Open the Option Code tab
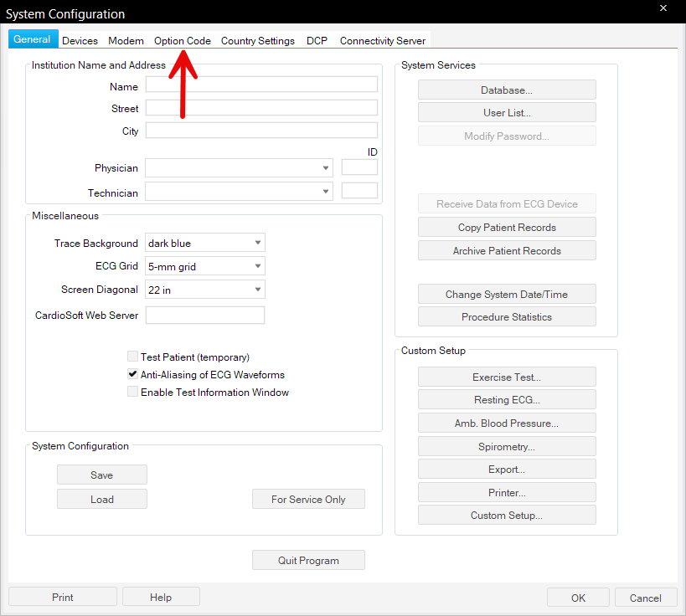The height and width of the screenshot is (616, 686). [182, 41]
